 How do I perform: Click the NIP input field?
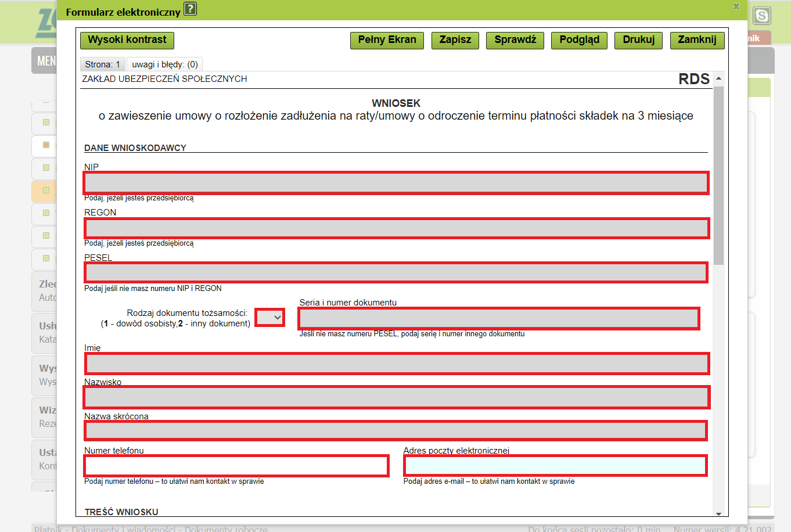(396, 183)
